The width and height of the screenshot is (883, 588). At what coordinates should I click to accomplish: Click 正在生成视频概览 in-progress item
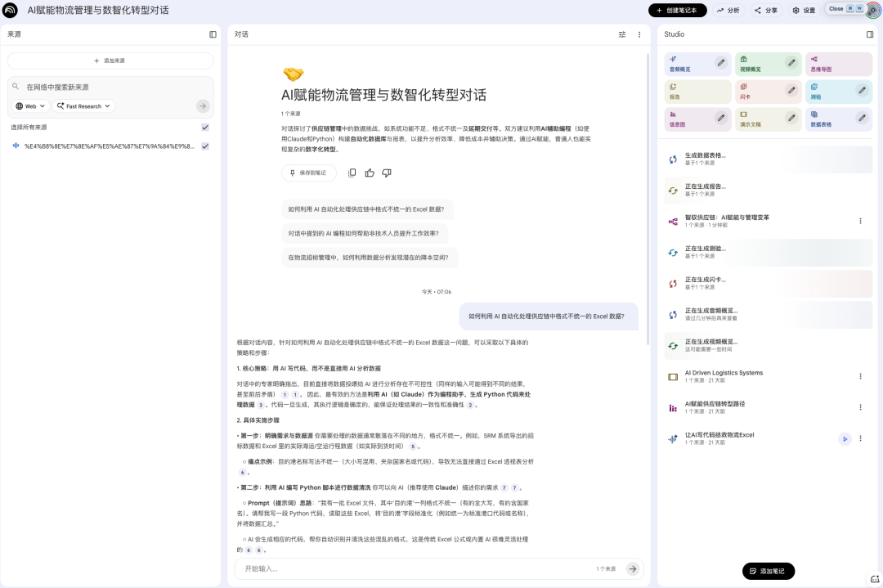click(768, 346)
